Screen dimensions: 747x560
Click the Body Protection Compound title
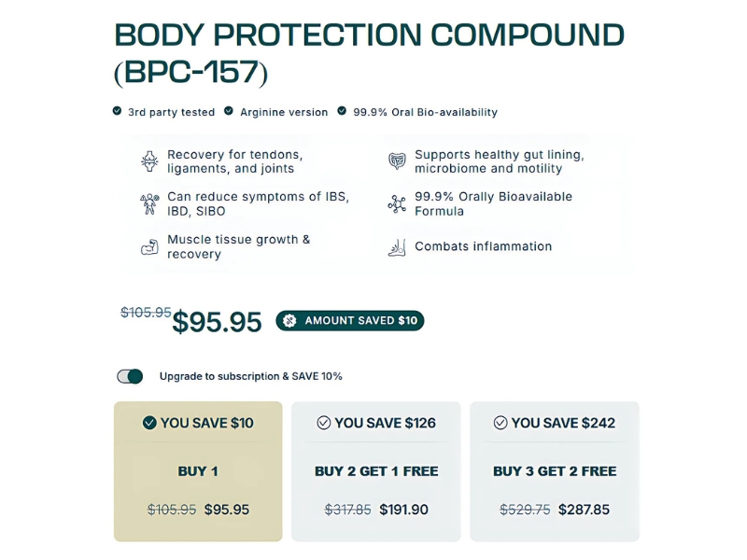click(369, 54)
